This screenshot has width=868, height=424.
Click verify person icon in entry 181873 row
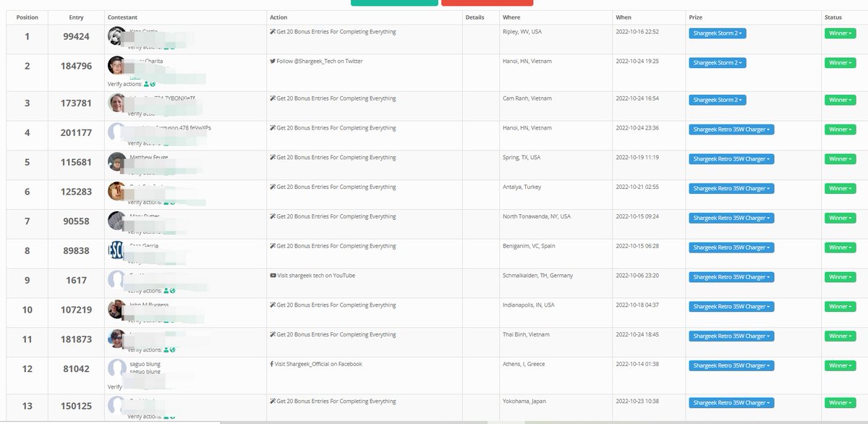[x=166, y=349]
